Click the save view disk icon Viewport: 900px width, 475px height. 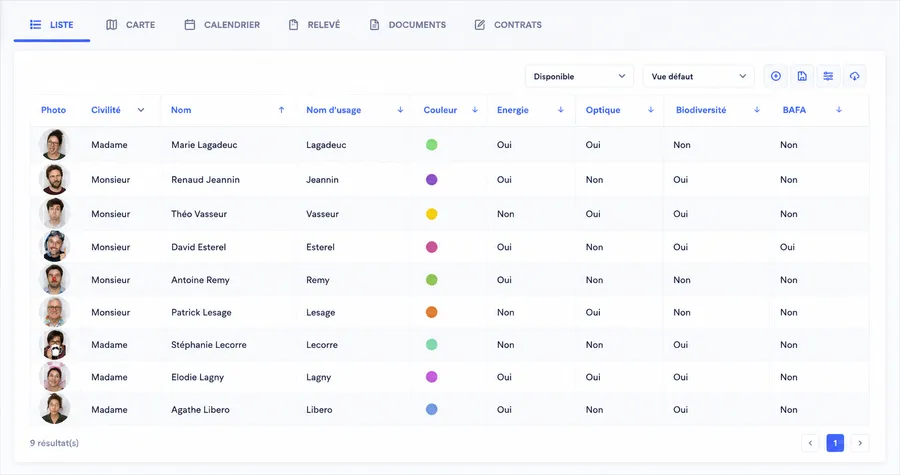[802, 76]
